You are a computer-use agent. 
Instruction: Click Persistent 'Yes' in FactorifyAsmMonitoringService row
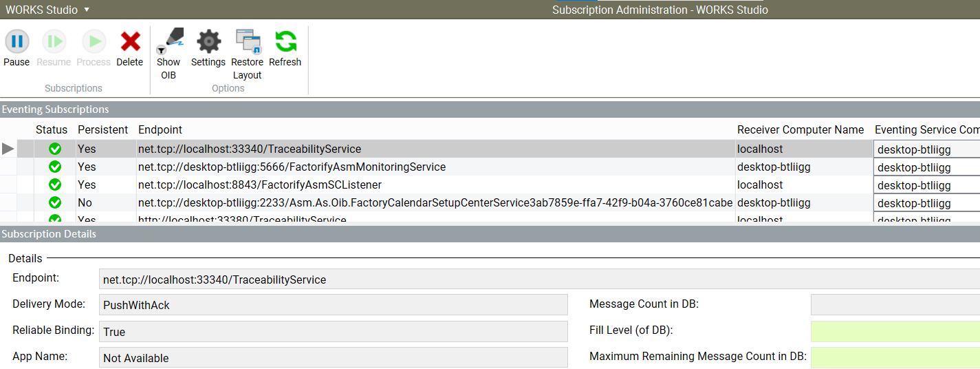(87, 167)
